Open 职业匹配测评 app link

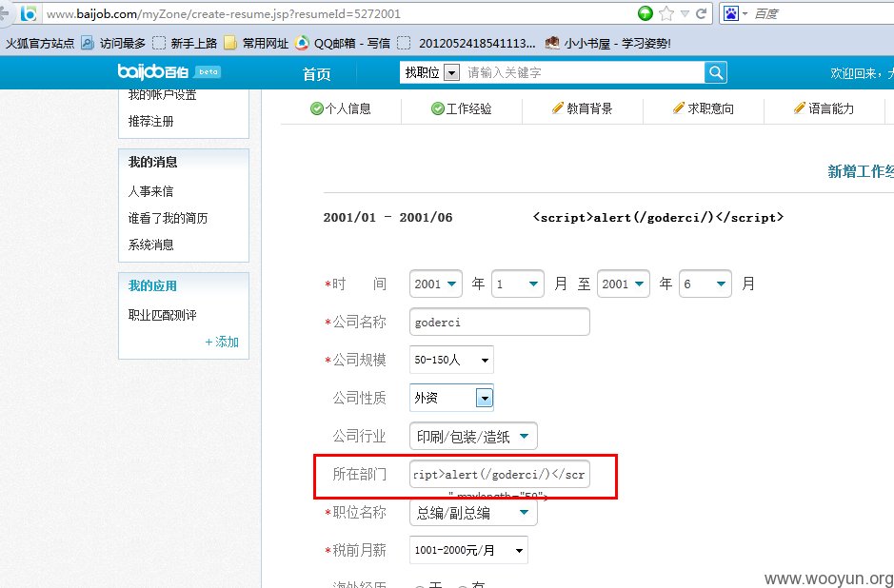[163, 315]
